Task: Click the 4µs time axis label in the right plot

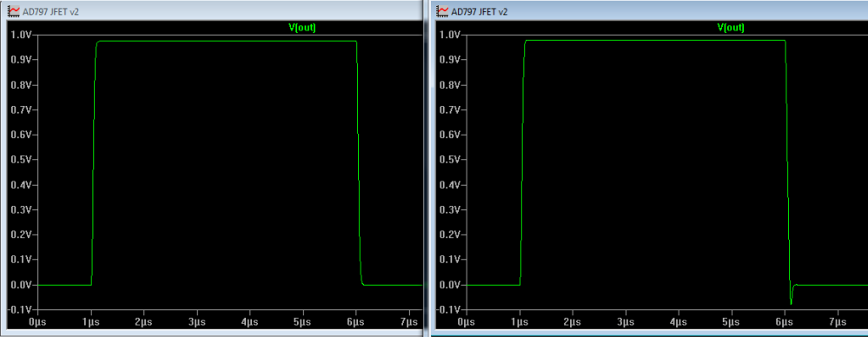Action: (678, 322)
